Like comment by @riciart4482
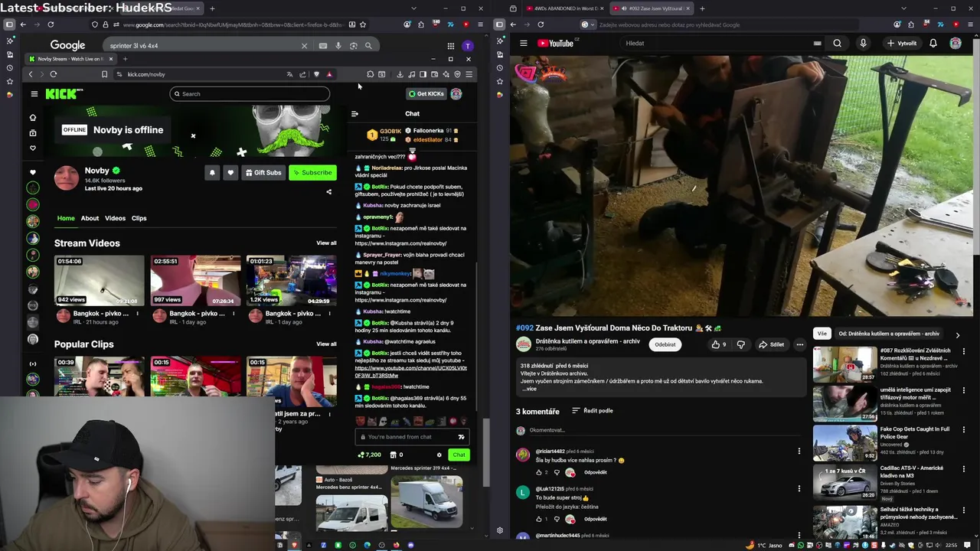 (540, 472)
